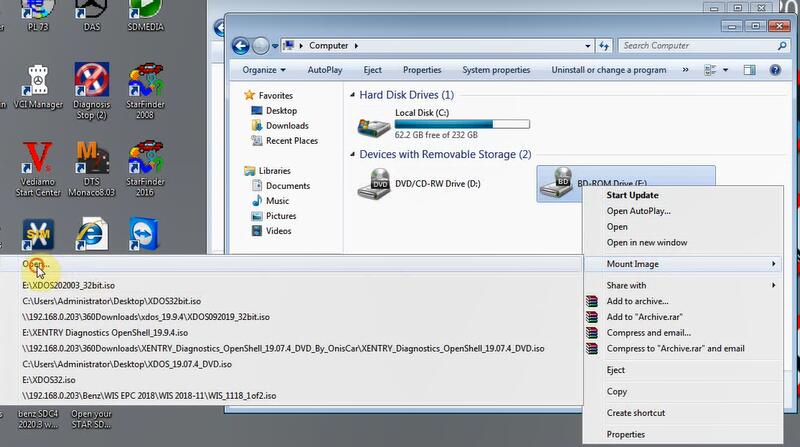
Task: Click the Explorer Back navigation button
Action: (x=241, y=46)
